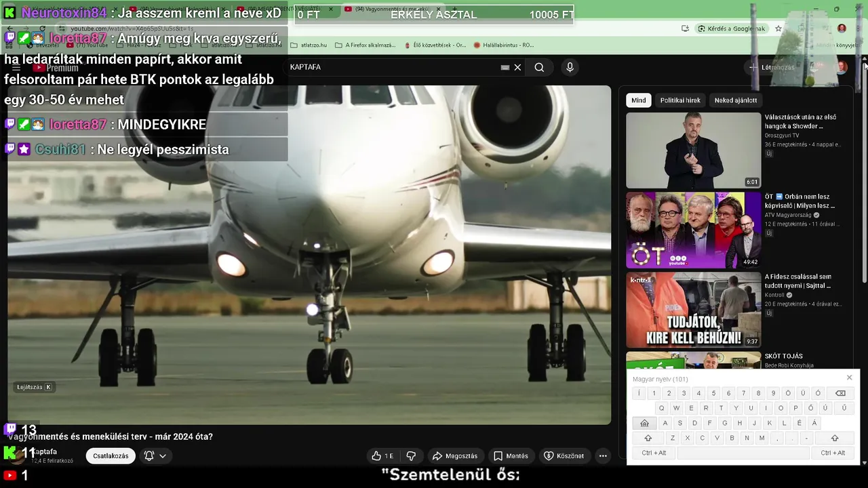The width and height of the screenshot is (868, 488).
Task: Toggle Caps Lock key on virtual keyboard
Action: pos(644,423)
